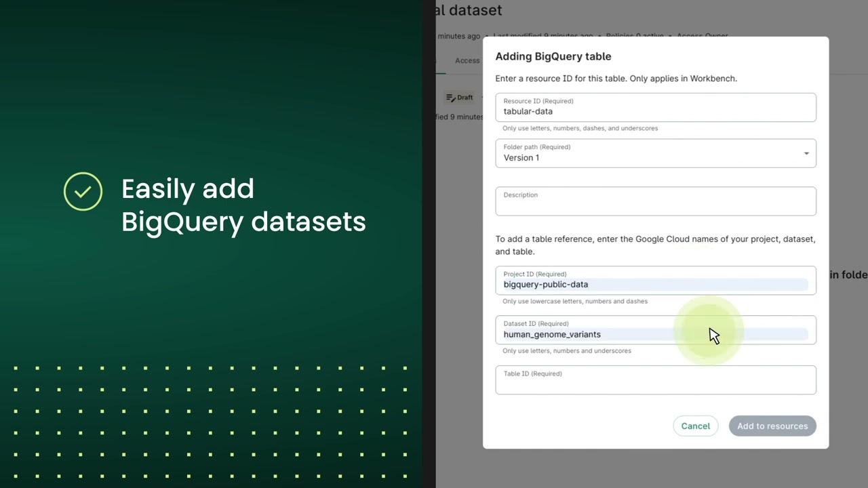The image size is (868, 488).
Task: Click 'Only use letters, numbers and underscores' hint
Action: click(567, 350)
